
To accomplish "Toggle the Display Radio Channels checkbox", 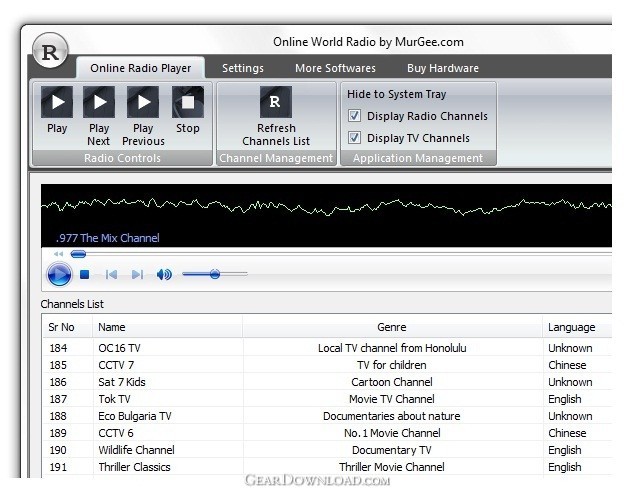I will tap(354, 116).
